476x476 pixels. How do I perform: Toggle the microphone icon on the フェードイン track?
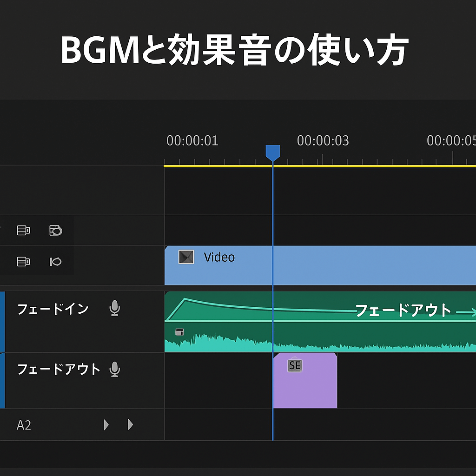pyautogui.click(x=114, y=308)
